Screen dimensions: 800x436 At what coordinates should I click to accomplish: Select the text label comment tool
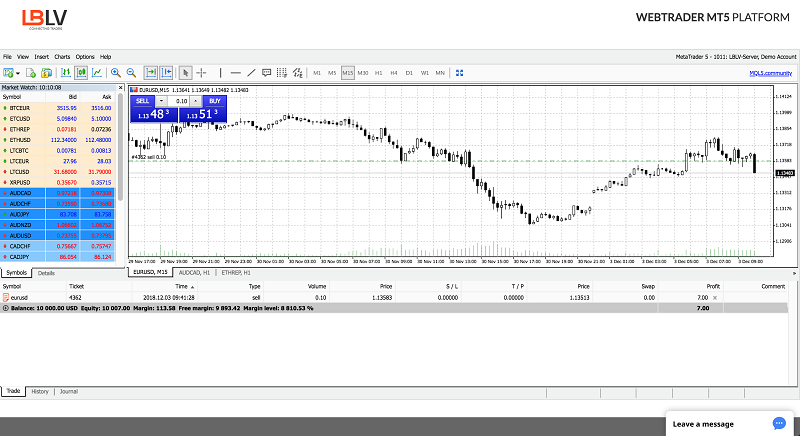(266, 73)
